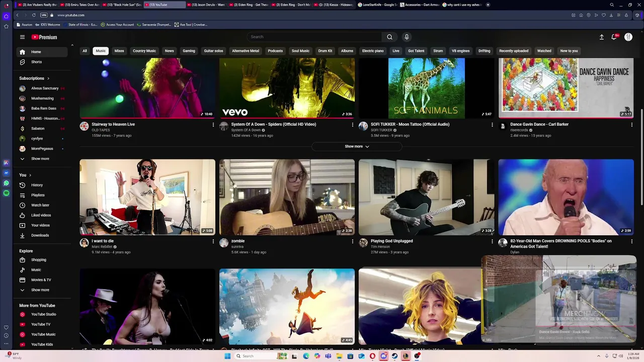Screen dimensions: 644x362
Task: Open the Sarracenia (Trumpet... bookmark
Action: (154, 25)
